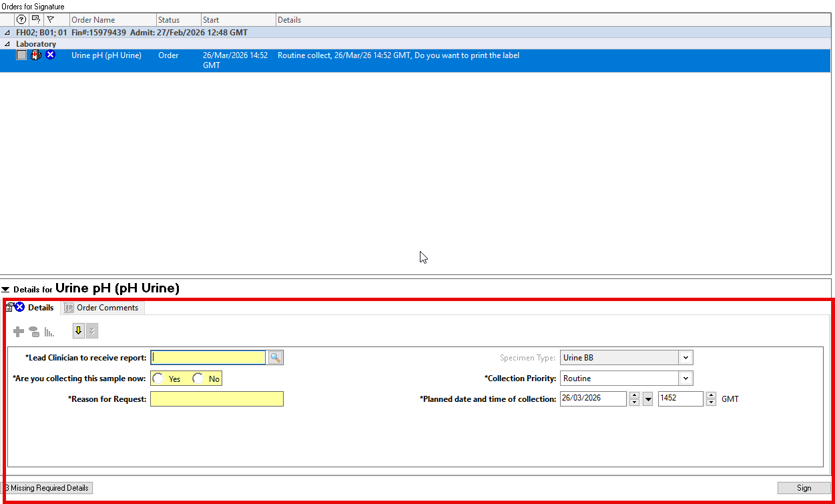
Task: Click the clinician search magnifier icon
Action: pos(275,358)
